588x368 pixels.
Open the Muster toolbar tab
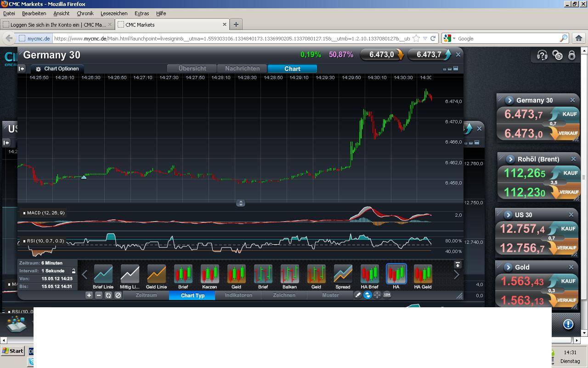point(330,295)
